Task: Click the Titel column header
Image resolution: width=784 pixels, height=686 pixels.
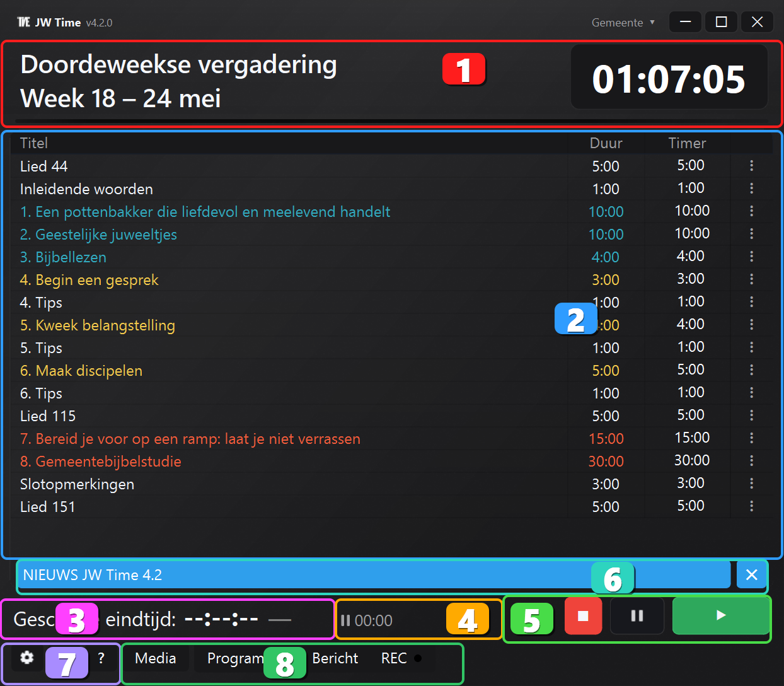Action: click(34, 143)
